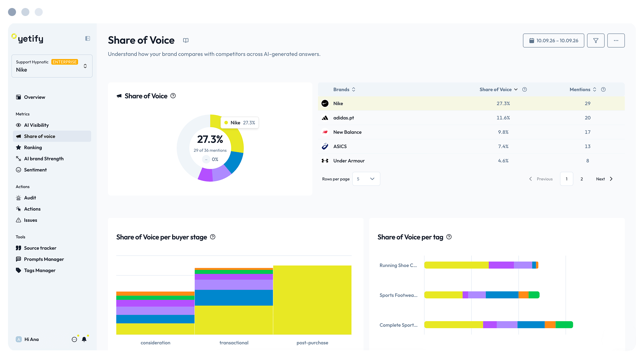Click the New Balance logo icon
644x359 pixels.
[x=325, y=132]
